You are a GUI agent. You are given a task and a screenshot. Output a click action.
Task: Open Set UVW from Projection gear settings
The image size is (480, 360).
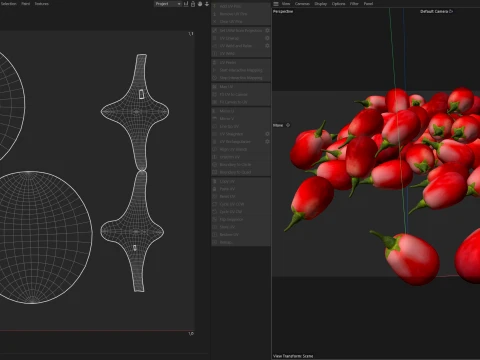(x=267, y=30)
